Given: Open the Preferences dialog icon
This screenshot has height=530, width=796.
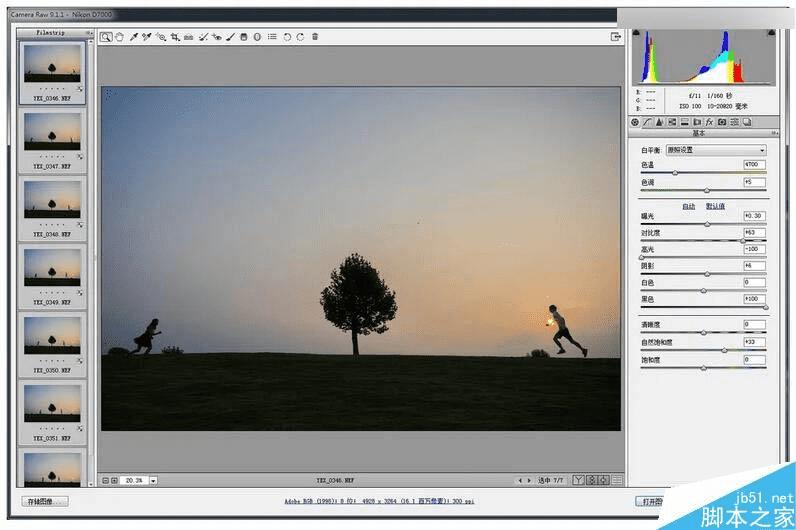Looking at the screenshot, I should [273, 37].
